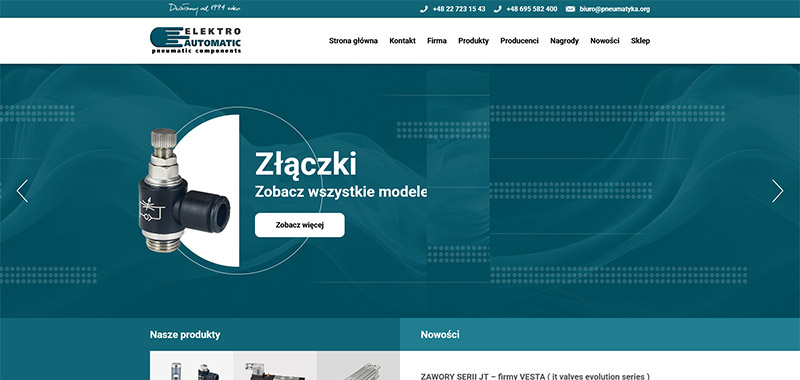This screenshot has height=380, width=800.
Task: Click the second phone handset icon
Action: (497, 9)
